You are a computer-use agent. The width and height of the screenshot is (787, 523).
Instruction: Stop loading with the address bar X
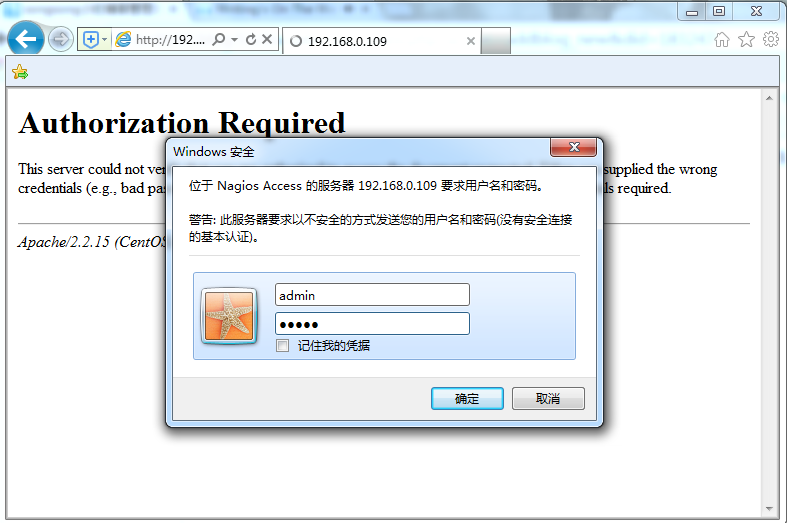(x=268, y=39)
